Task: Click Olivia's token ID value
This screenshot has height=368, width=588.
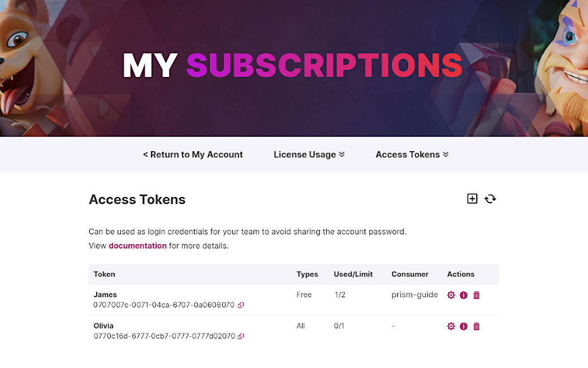Action: click(x=164, y=336)
